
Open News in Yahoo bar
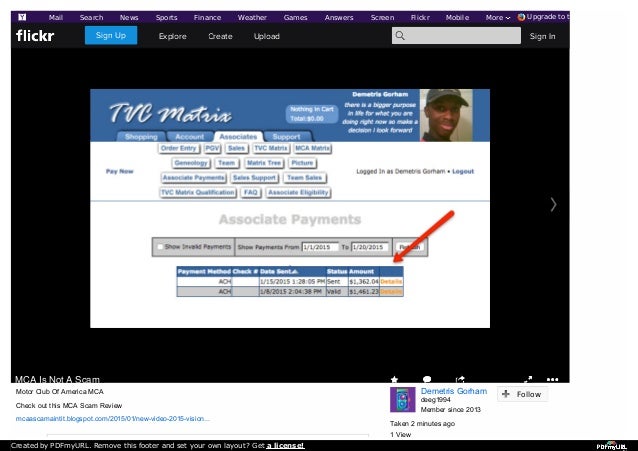click(x=129, y=18)
